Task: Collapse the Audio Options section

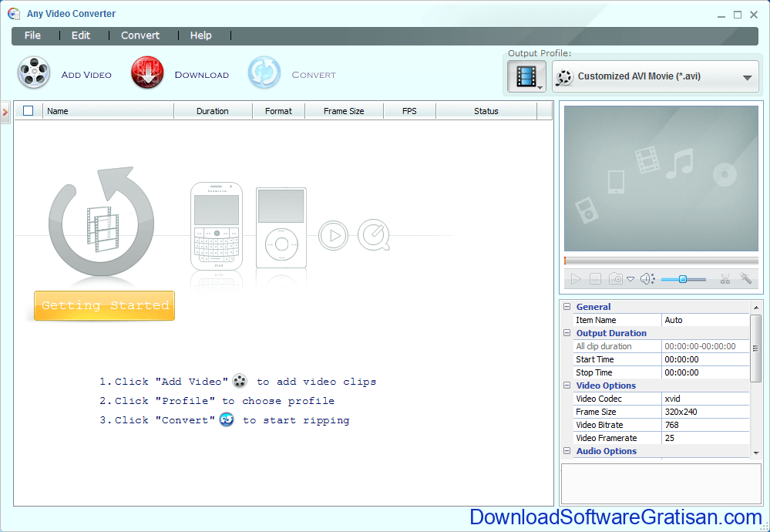Action: [x=567, y=451]
